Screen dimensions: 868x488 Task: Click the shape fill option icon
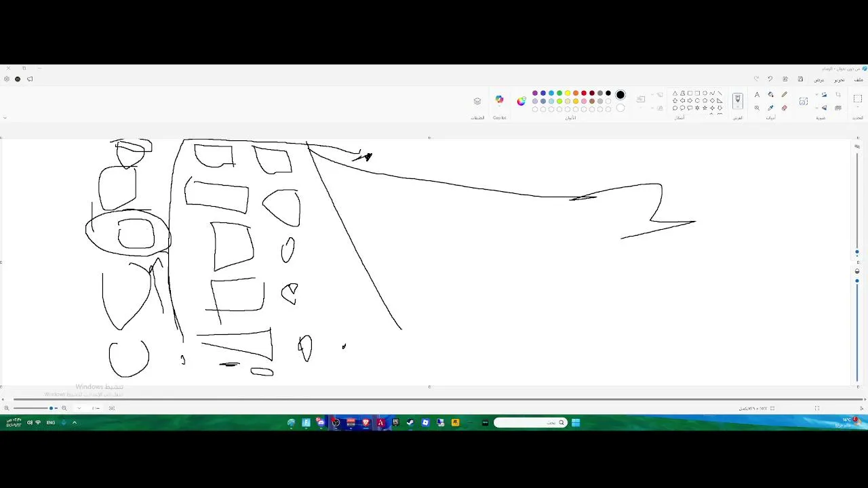click(660, 108)
